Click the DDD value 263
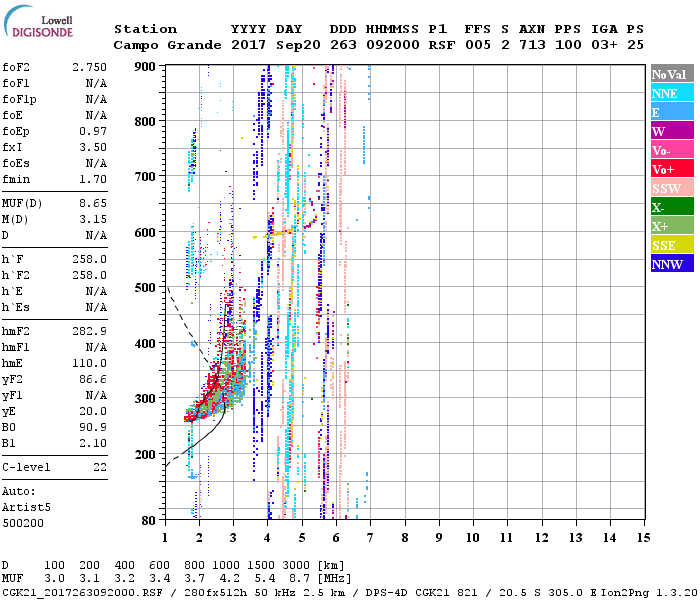Viewport: 700px width, 600px height. pyautogui.click(x=343, y=45)
